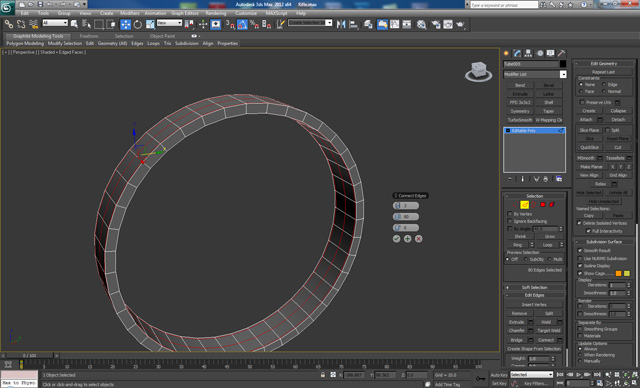This screenshot has width=640, height=388.
Task: Select the Face constraint radio button
Action: (x=581, y=91)
